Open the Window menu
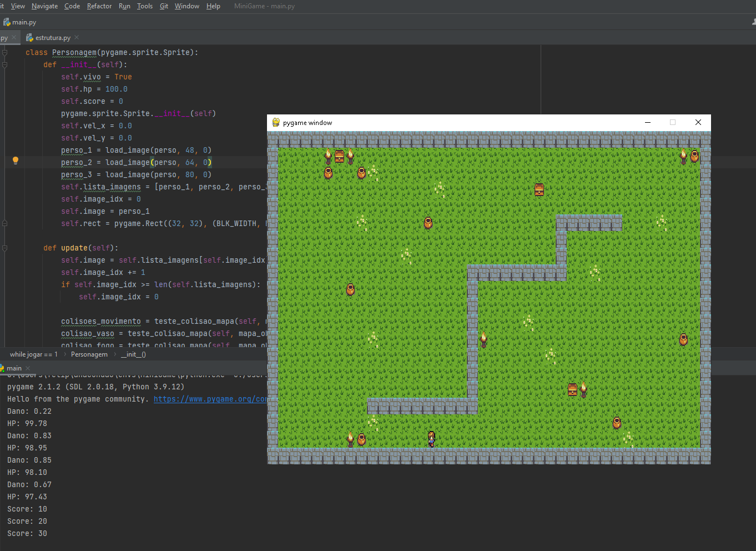 coord(187,6)
